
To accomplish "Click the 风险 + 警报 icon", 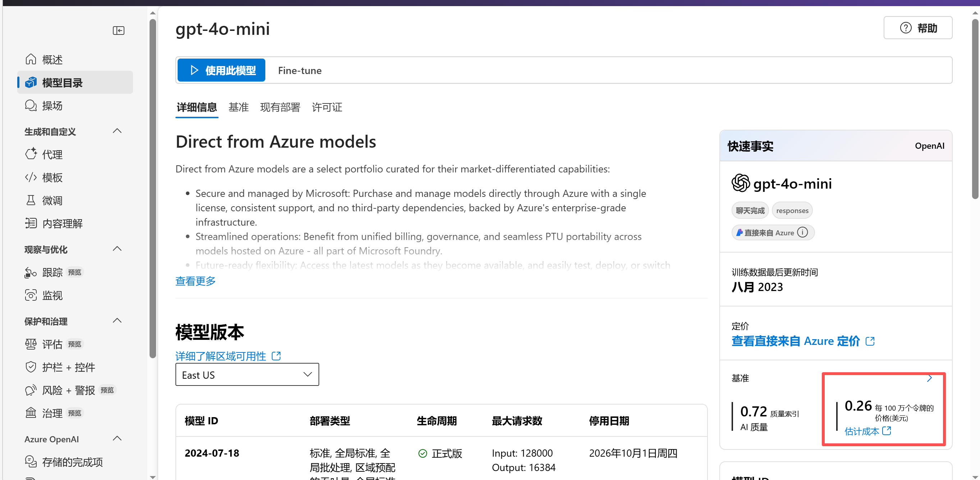I will tap(31, 390).
